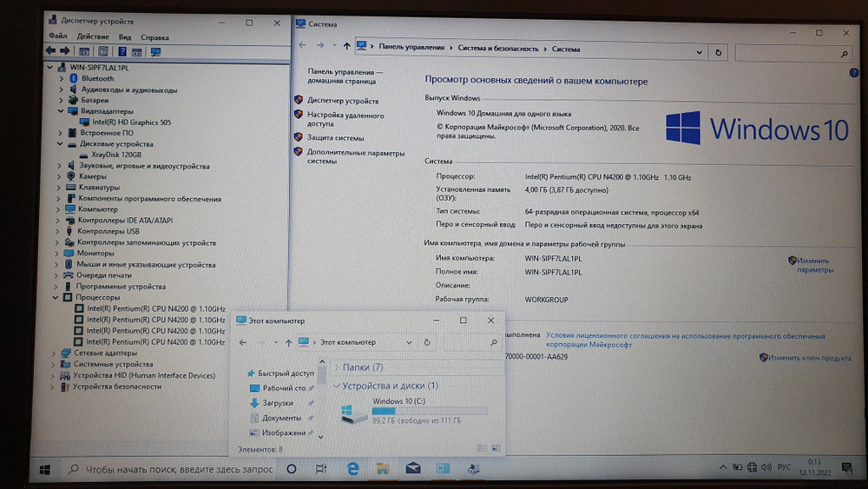This screenshot has width=868, height=489.
Task: Expand the Папки (7) group
Action: tap(337, 367)
